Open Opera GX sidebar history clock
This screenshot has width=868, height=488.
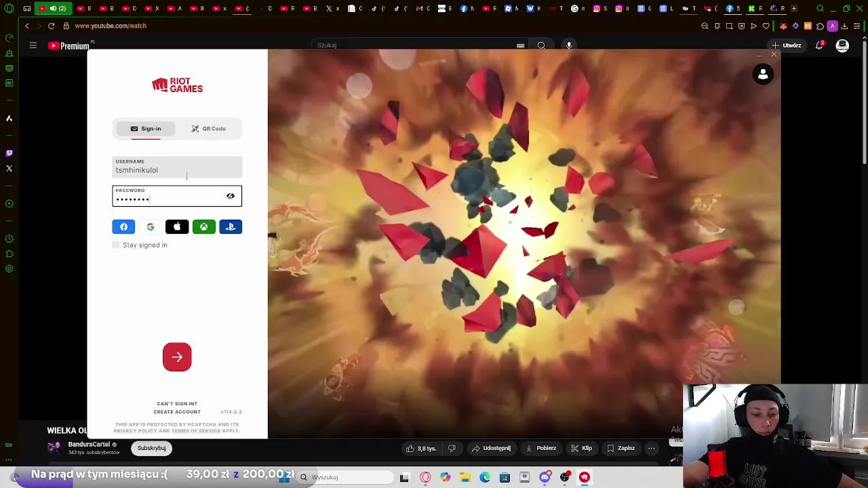click(x=9, y=239)
